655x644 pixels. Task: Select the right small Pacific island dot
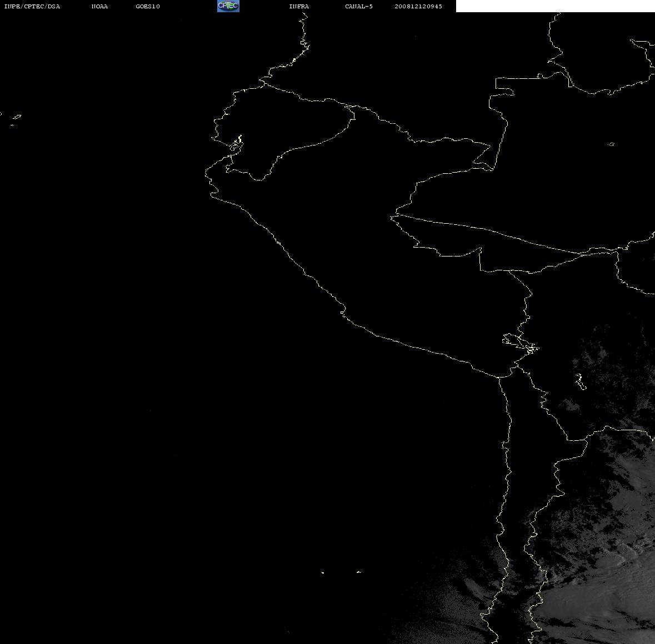(359, 572)
